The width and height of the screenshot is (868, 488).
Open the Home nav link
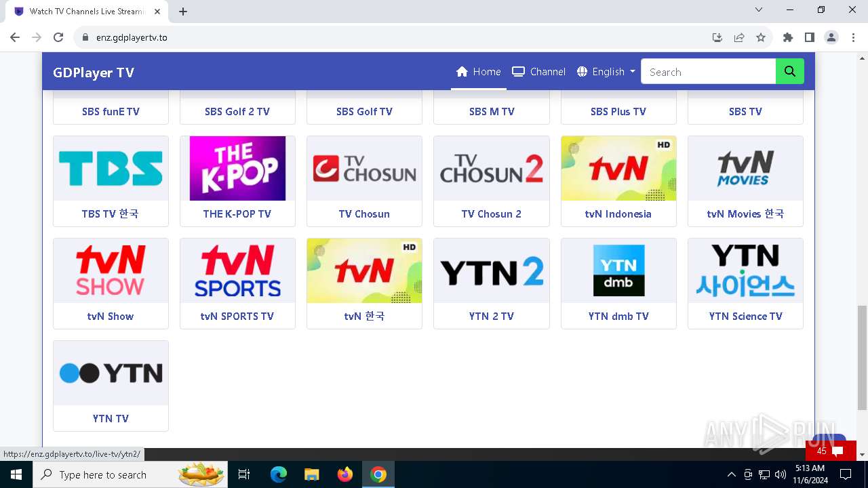tap(479, 72)
